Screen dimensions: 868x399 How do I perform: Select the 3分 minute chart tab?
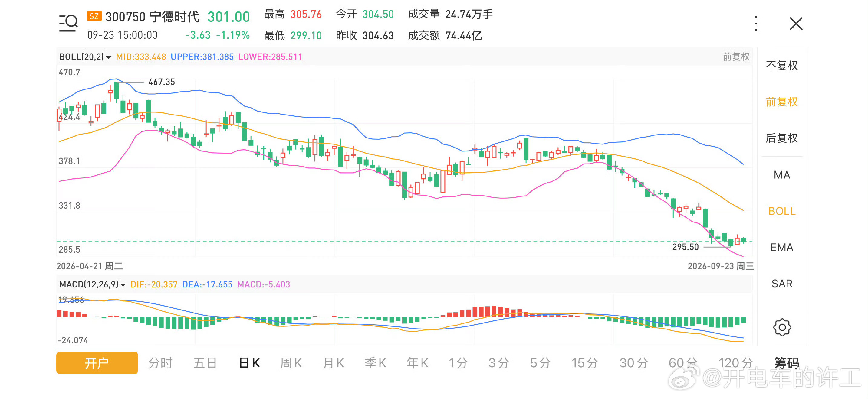(499, 363)
